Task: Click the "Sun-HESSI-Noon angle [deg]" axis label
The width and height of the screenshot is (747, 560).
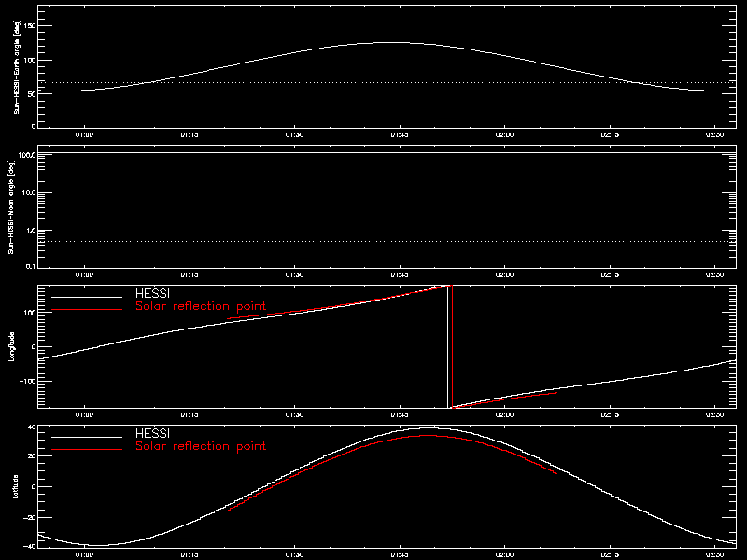Action: coord(11,206)
